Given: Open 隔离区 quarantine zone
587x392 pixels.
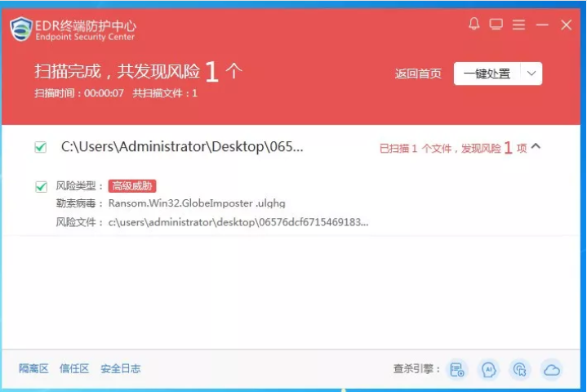Looking at the screenshot, I should point(33,369).
